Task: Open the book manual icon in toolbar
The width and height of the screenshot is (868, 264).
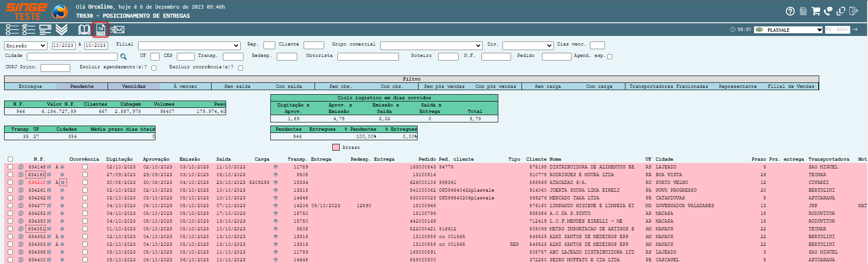Action: pyautogui.click(x=84, y=30)
